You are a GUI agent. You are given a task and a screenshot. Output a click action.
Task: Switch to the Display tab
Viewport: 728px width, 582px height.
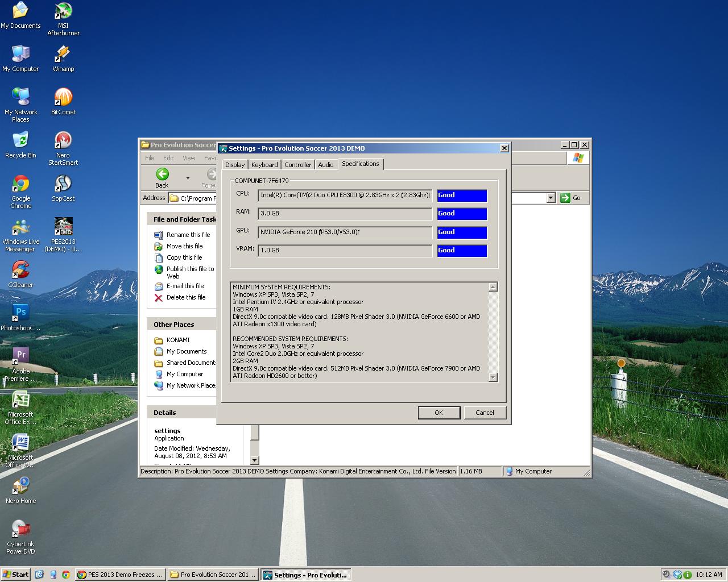(235, 165)
